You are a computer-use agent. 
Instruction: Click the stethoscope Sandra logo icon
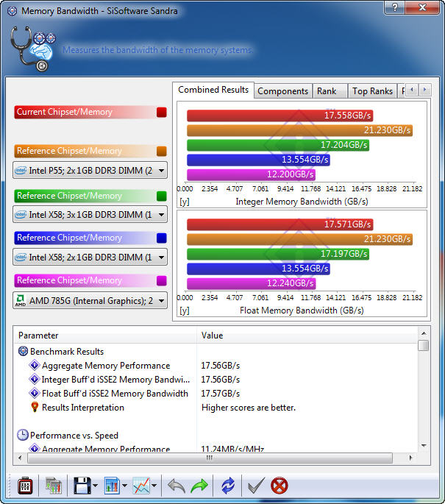[32, 49]
